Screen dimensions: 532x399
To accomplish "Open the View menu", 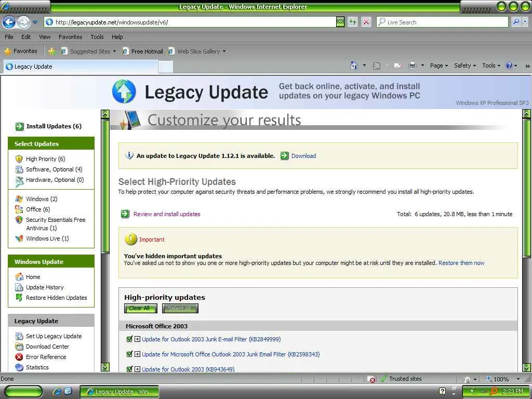I will point(45,37).
